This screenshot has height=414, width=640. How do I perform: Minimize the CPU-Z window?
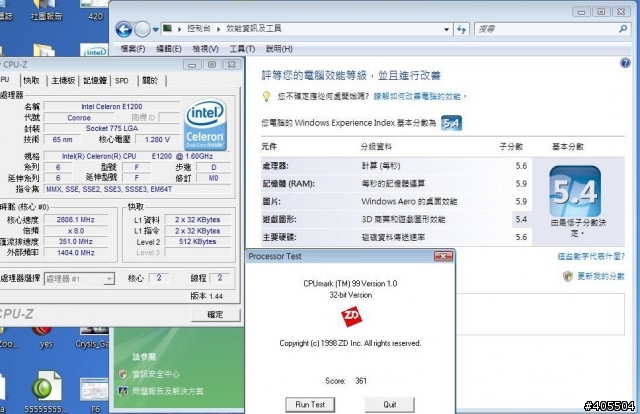click(192, 65)
